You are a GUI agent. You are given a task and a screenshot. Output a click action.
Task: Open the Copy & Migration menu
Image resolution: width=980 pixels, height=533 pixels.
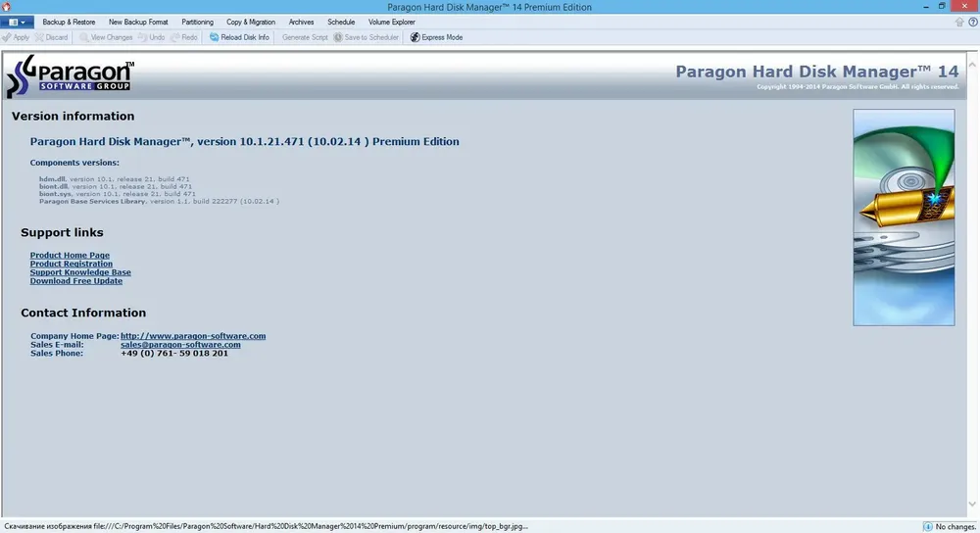pos(251,22)
